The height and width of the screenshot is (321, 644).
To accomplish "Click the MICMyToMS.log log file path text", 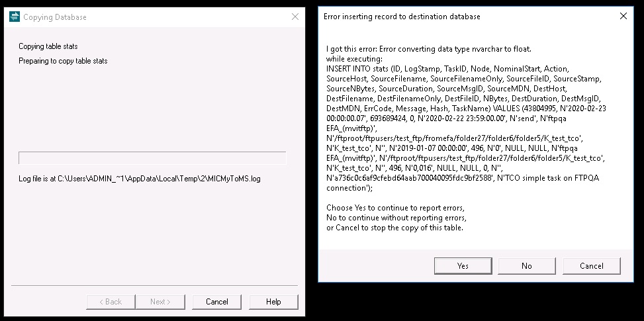I will coord(139,179).
